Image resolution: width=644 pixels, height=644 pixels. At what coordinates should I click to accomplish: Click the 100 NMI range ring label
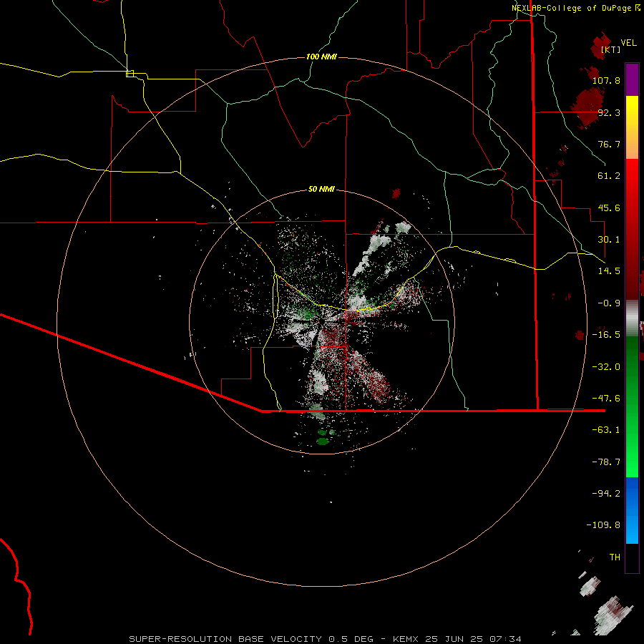coord(321,57)
